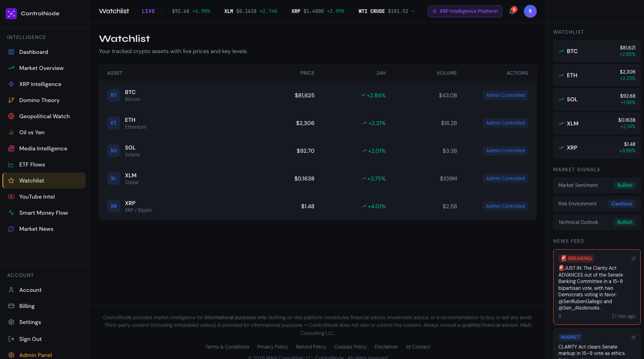Click the Solana row $92.70 price

point(305,151)
